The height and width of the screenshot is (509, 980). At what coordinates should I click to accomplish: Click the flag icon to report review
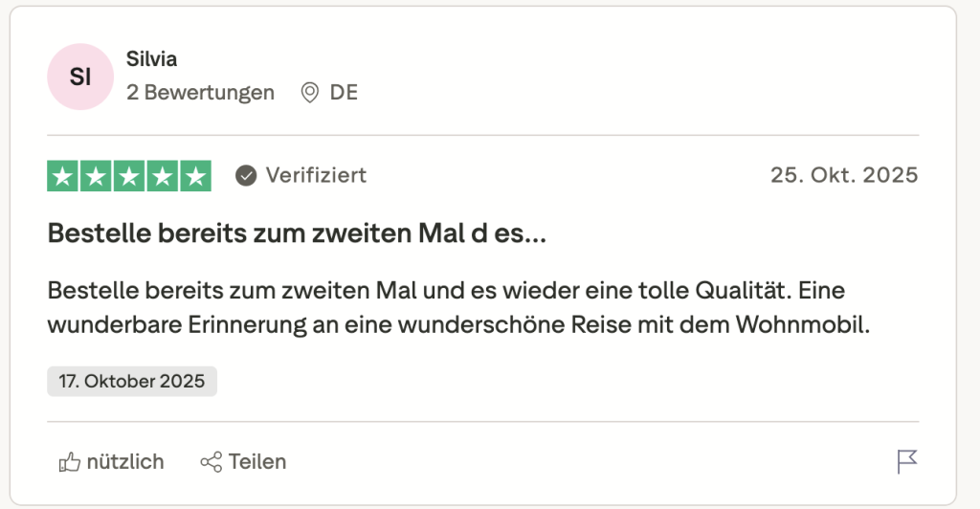point(907,462)
